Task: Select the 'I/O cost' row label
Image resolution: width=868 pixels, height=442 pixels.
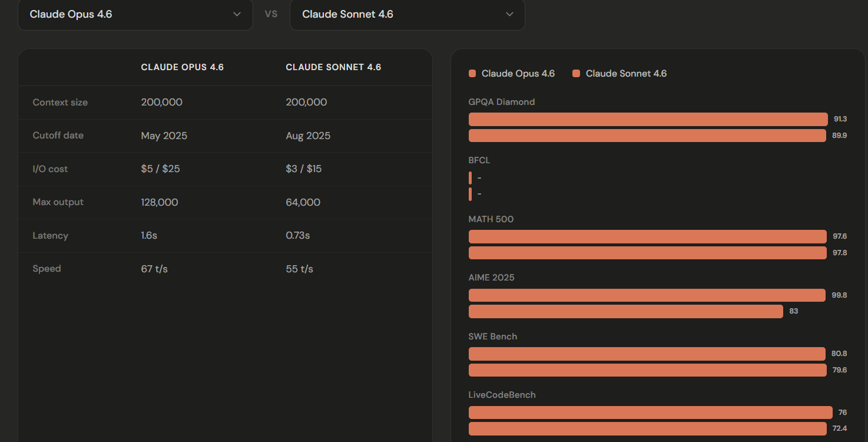Action: (50, 169)
